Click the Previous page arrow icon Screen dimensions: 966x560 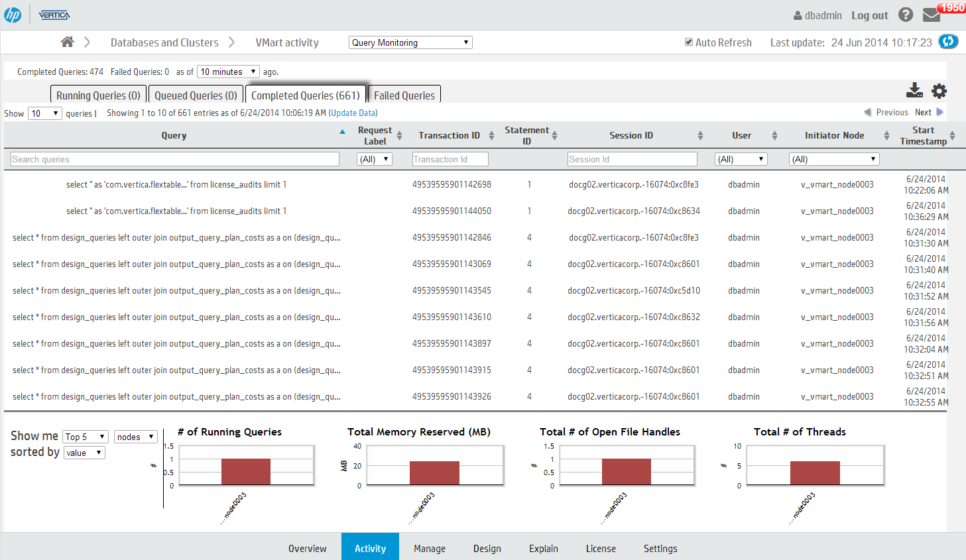(867, 112)
